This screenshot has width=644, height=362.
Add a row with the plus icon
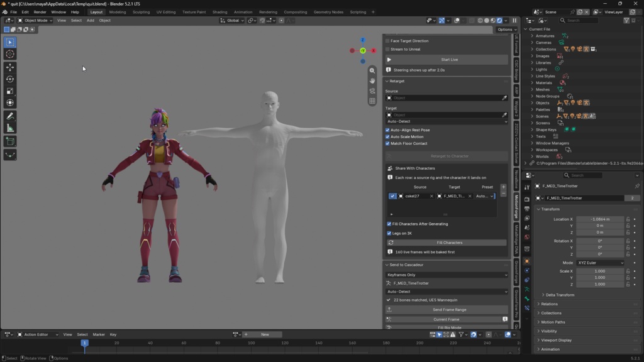pyautogui.click(x=504, y=187)
